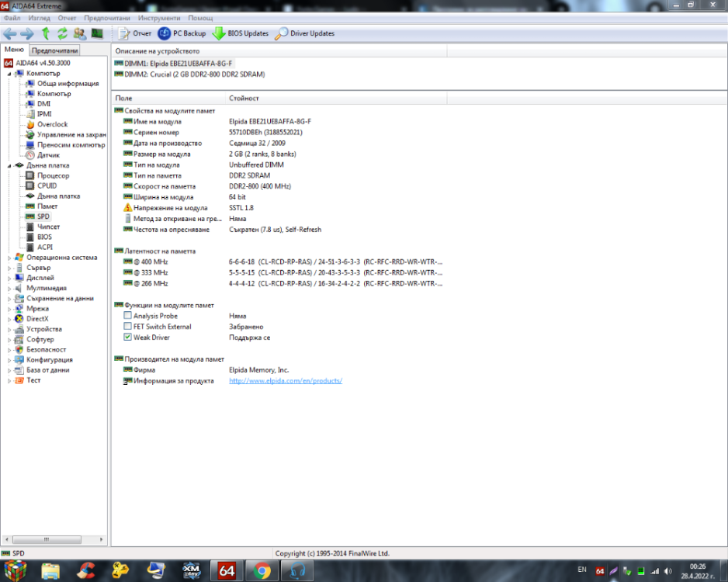Screen dimensions: 728x582
Task: Open Google Chrome from the taskbar
Action: 262,571
